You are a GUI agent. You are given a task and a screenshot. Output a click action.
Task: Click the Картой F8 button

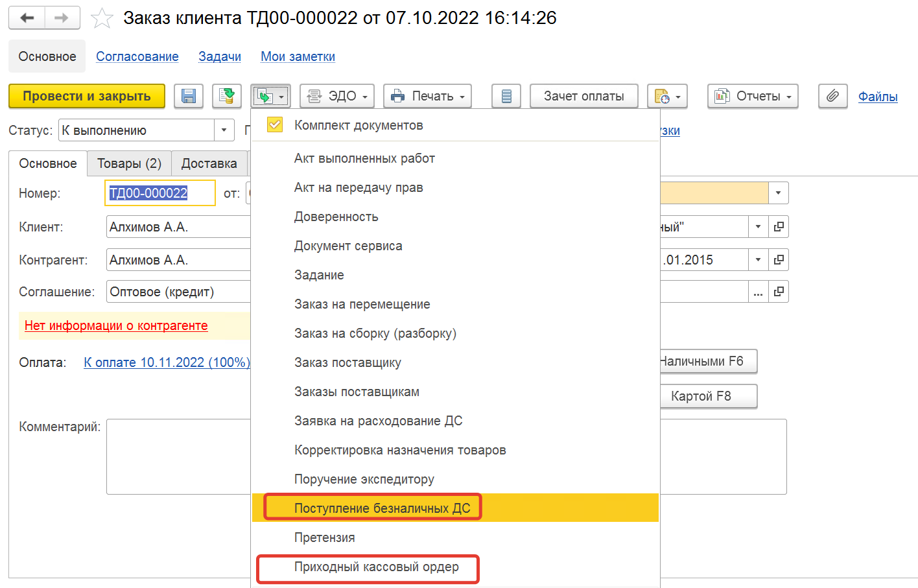click(708, 396)
